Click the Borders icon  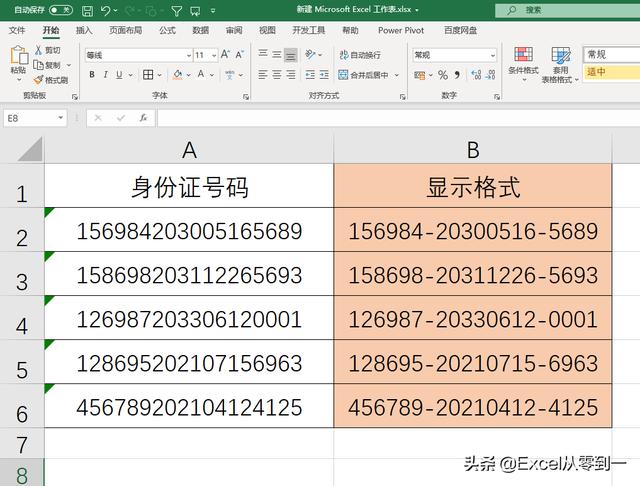148,75
